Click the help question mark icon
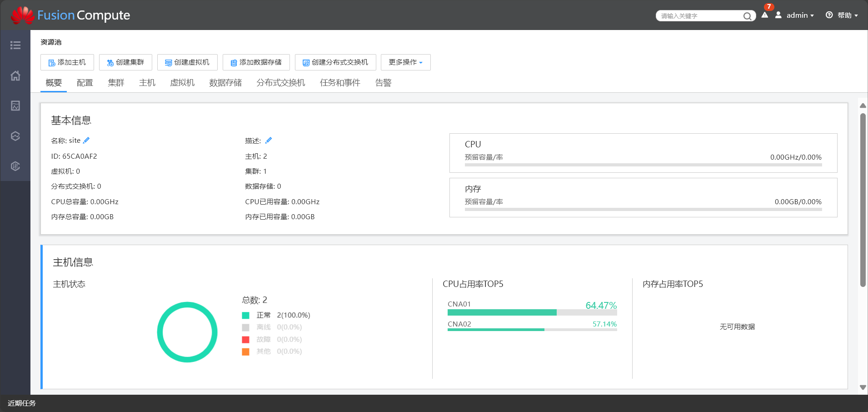 (829, 15)
